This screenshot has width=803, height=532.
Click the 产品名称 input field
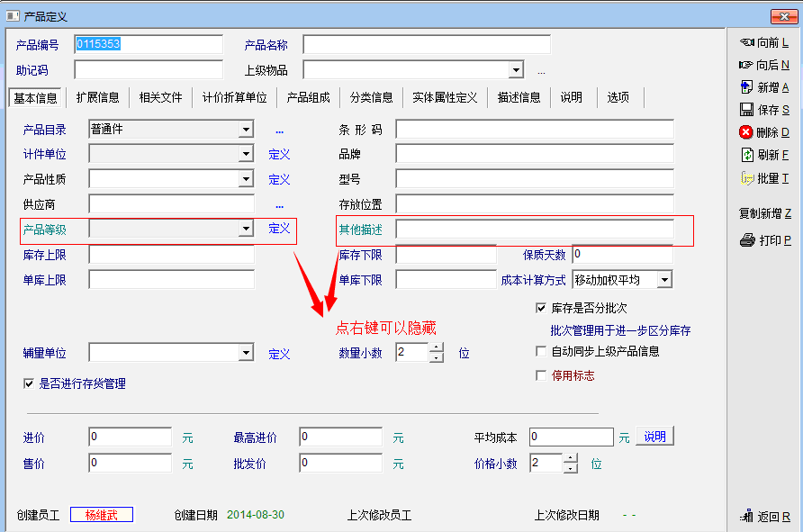point(426,45)
